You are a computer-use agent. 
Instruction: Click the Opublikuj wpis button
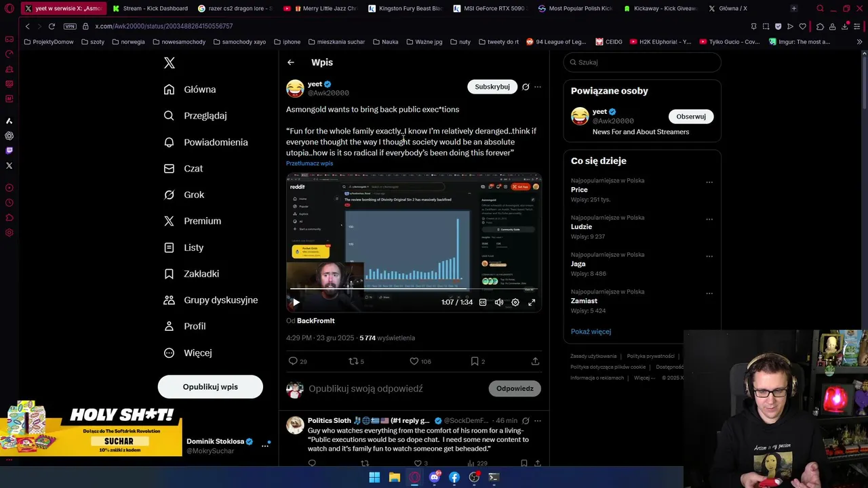tap(210, 387)
